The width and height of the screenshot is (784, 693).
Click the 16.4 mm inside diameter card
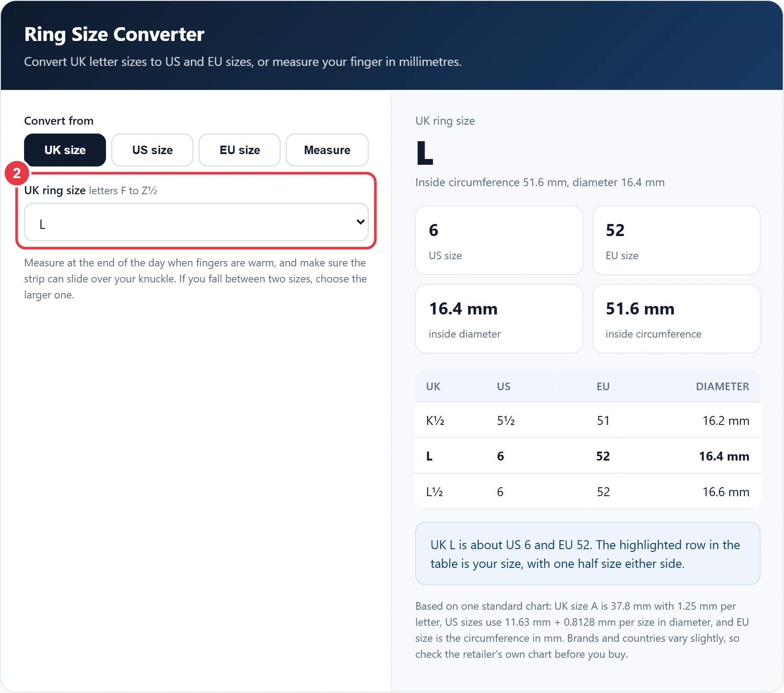[499, 319]
